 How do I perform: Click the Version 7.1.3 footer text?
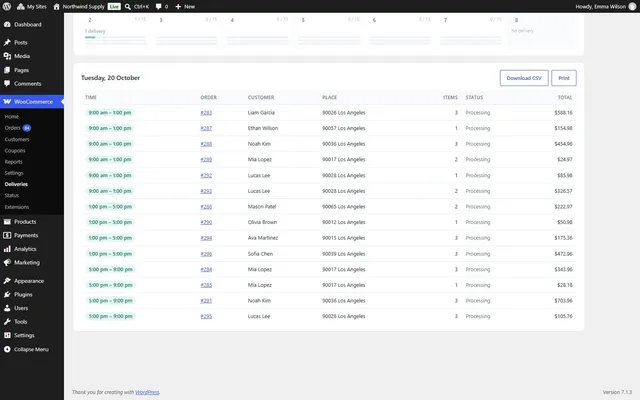[617, 392]
